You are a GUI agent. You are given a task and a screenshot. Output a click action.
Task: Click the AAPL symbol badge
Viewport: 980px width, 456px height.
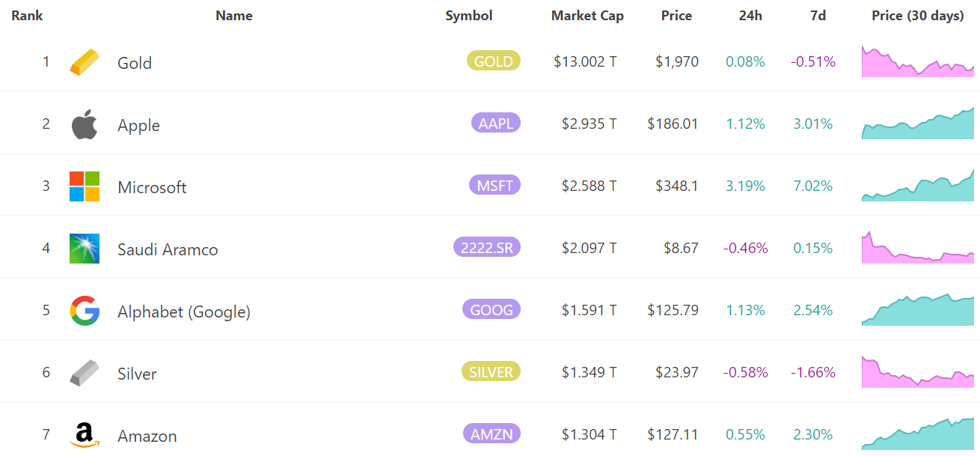(x=495, y=123)
